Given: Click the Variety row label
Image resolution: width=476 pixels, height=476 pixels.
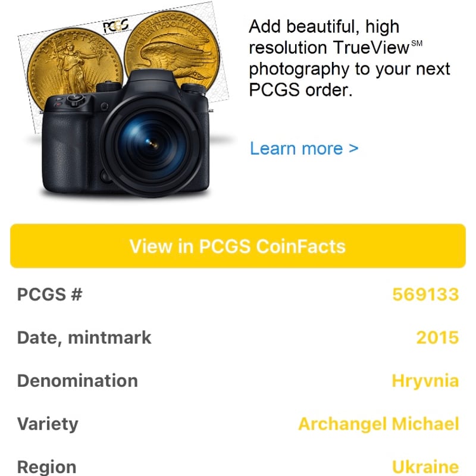Looking at the screenshot, I should (48, 424).
